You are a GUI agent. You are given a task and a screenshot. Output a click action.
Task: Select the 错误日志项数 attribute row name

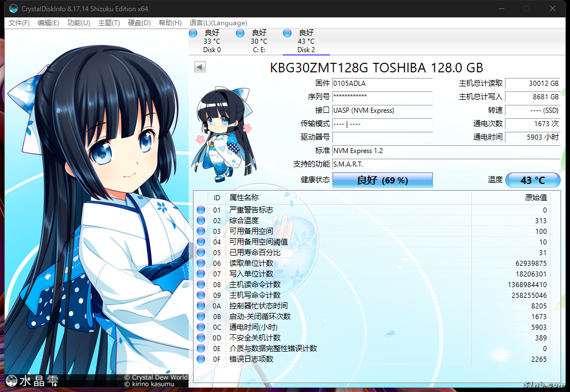pos(251,359)
